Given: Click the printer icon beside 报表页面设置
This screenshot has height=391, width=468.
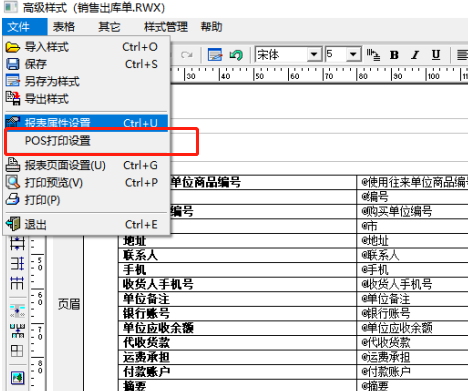Looking at the screenshot, I should [x=13, y=165].
